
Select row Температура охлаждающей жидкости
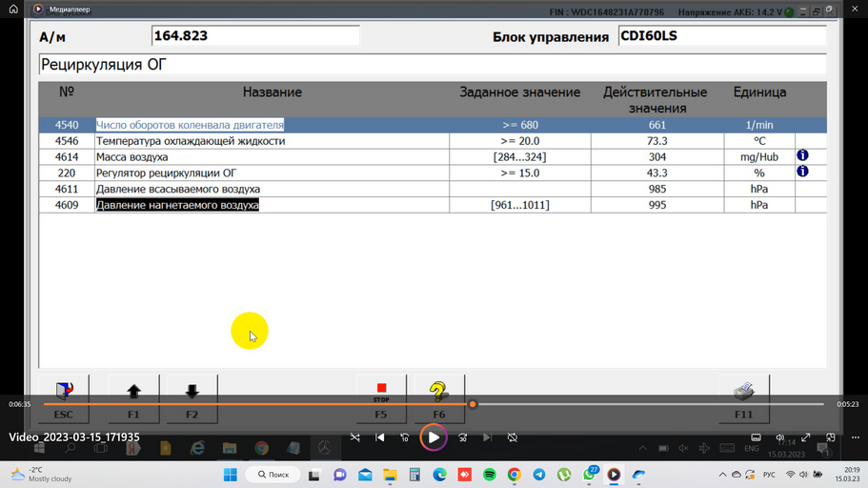click(433, 141)
